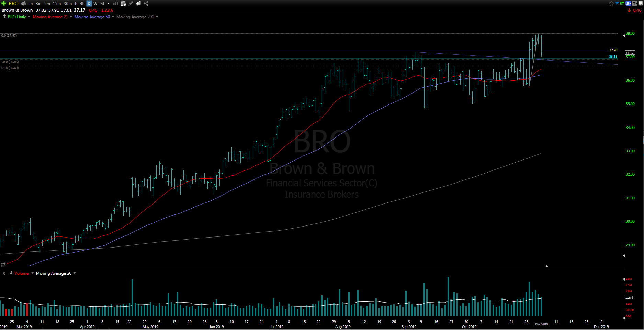Click the BRO ticker symbol field
Screen dimensions: 644x330
pyautogui.click(x=13, y=3)
